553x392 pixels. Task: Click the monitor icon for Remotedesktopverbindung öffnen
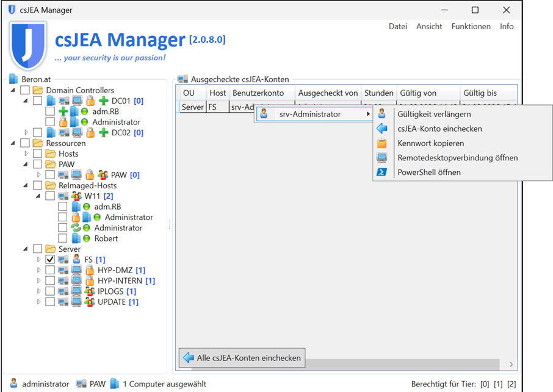coord(381,158)
